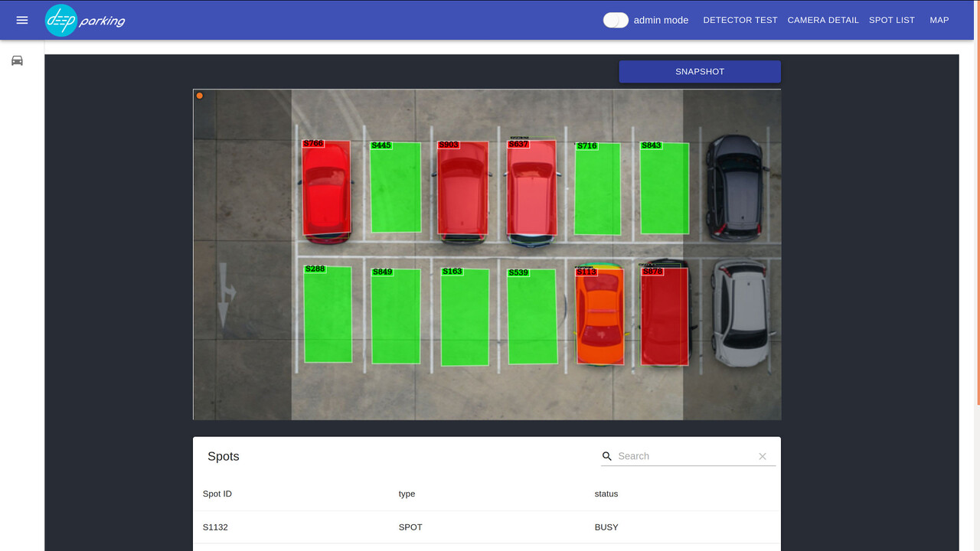
Task: Focus the Spots search input
Action: (685, 456)
